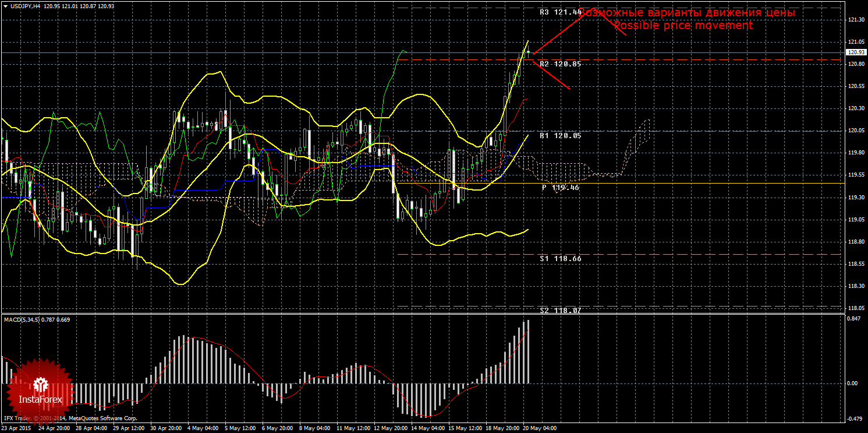Click the InstaForex logo text
This screenshot has width=868, height=433.
coord(40,400)
